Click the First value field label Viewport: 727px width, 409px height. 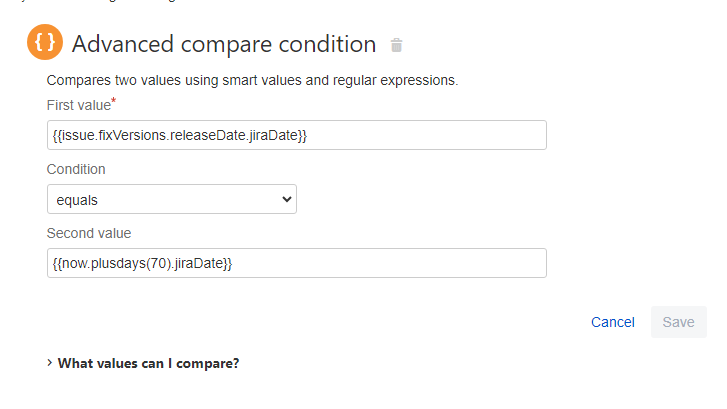click(x=79, y=105)
